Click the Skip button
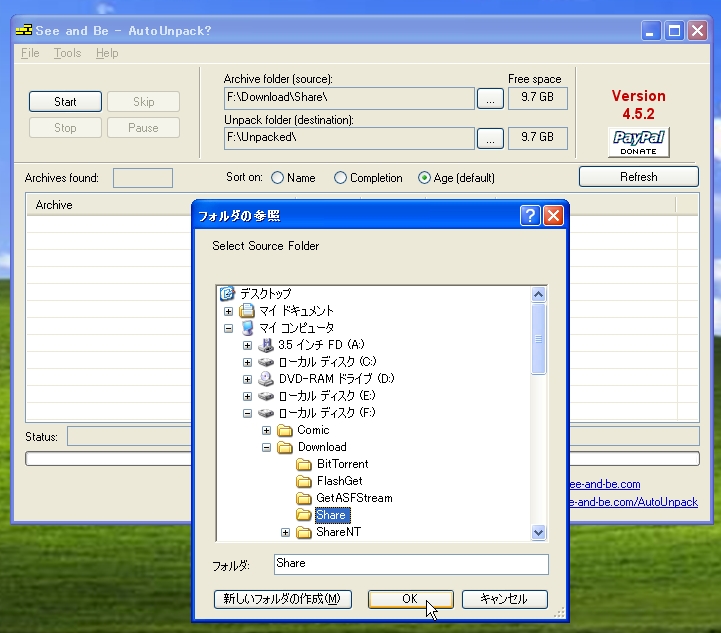 143,102
